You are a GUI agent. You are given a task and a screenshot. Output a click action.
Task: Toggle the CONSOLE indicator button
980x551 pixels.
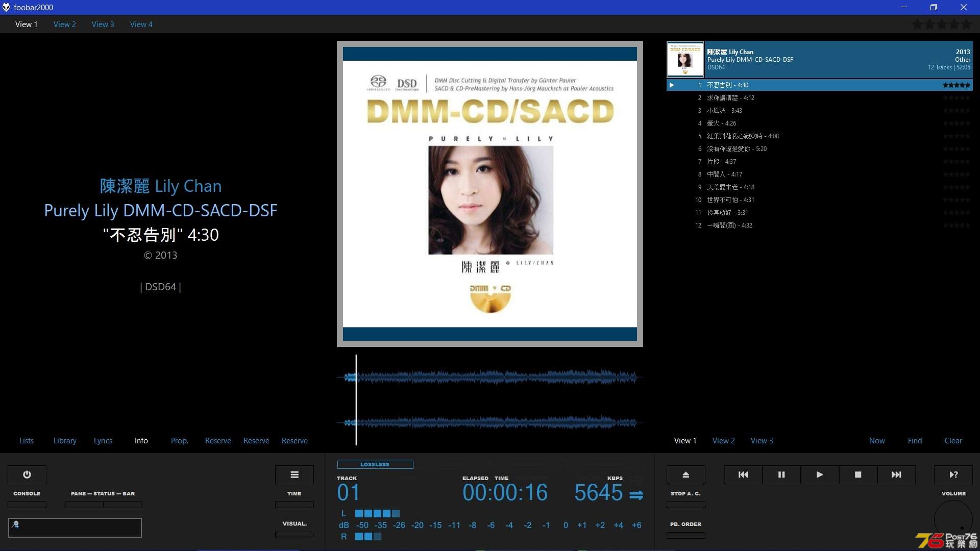pos(27,505)
